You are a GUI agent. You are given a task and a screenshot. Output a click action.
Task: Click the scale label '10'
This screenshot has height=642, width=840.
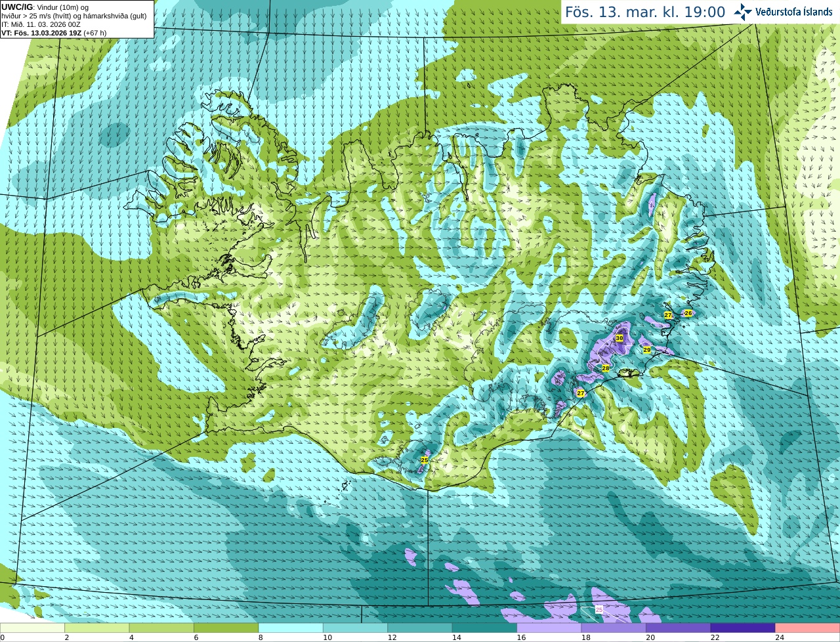[327, 637]
